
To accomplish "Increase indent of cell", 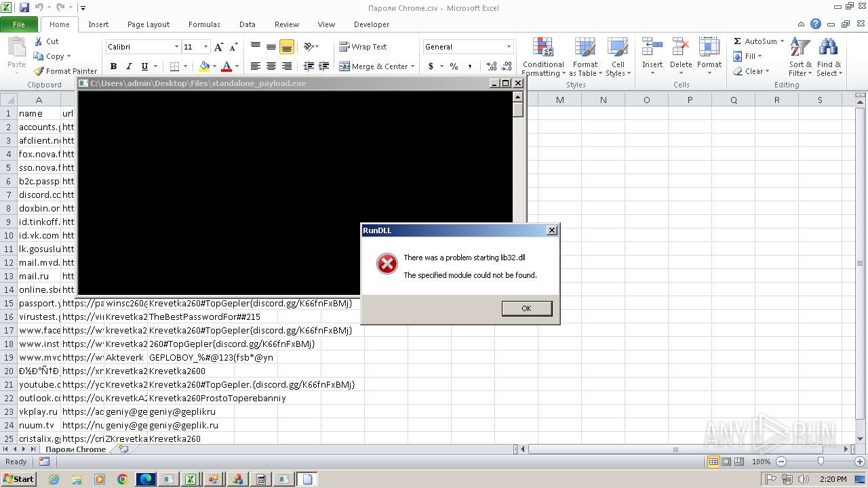I will (324, 66).
